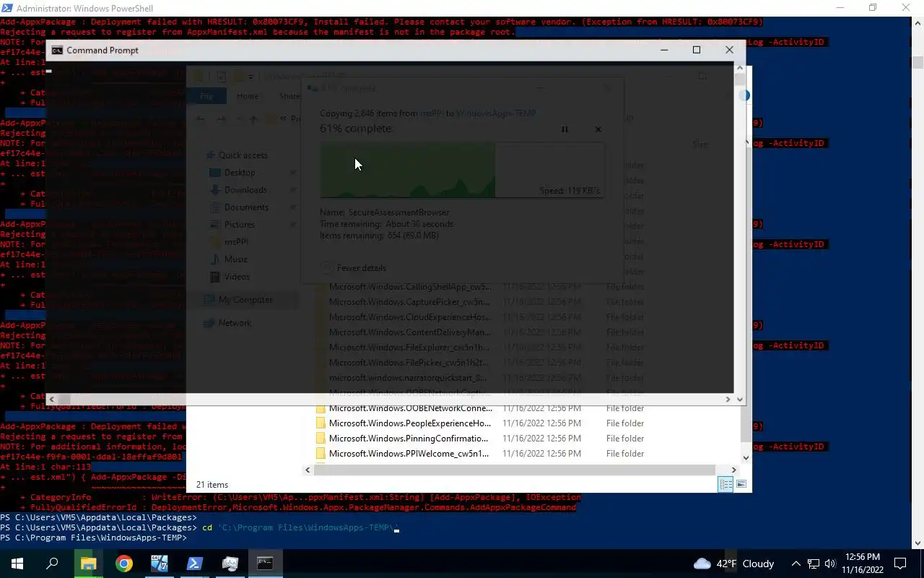Open Command Prompt title bar system icon

(57, 50)
